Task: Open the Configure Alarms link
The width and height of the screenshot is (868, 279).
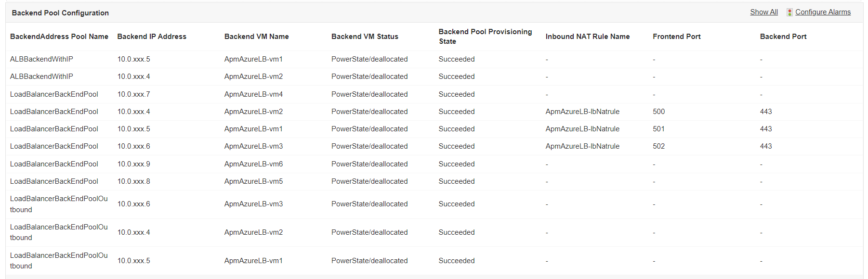Action: click(x=823, y=12)
